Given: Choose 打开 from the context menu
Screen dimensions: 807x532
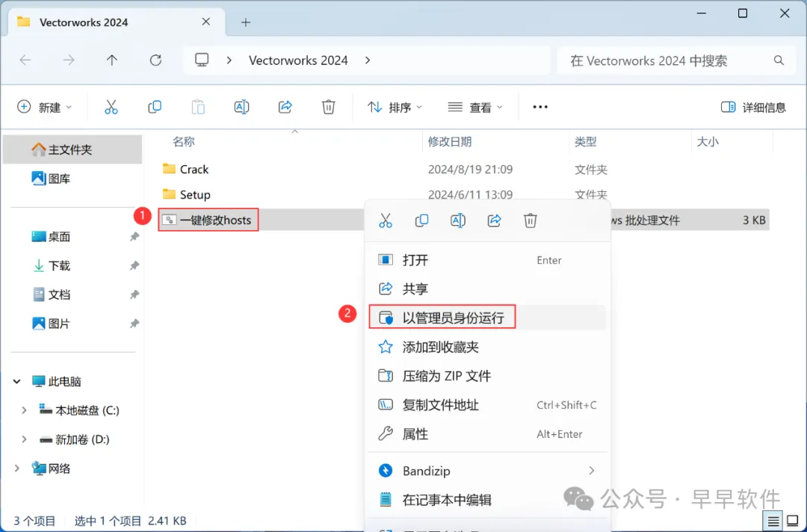Looking at the screenshot, I should (488, 260).
